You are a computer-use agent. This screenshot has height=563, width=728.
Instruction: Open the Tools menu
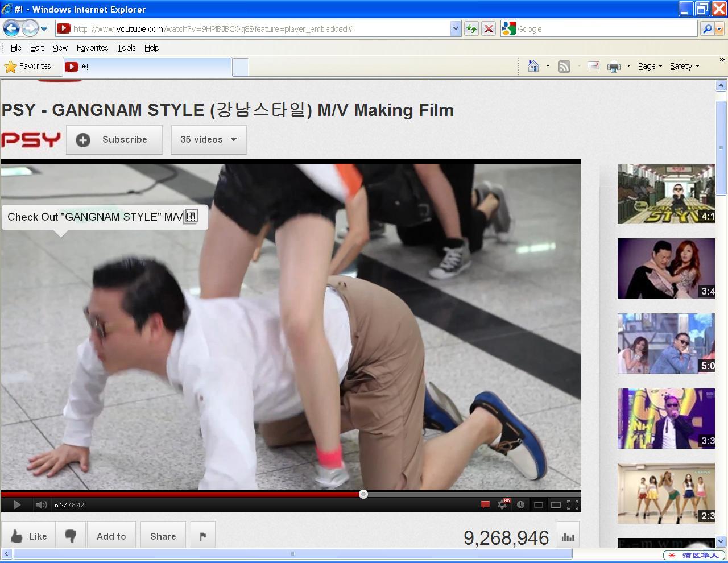click(x=126, y=48)
